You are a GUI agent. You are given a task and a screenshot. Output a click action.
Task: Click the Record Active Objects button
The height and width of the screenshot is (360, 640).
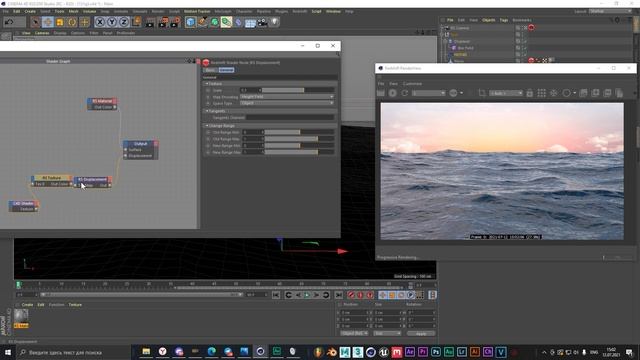[x=351, y=295]
